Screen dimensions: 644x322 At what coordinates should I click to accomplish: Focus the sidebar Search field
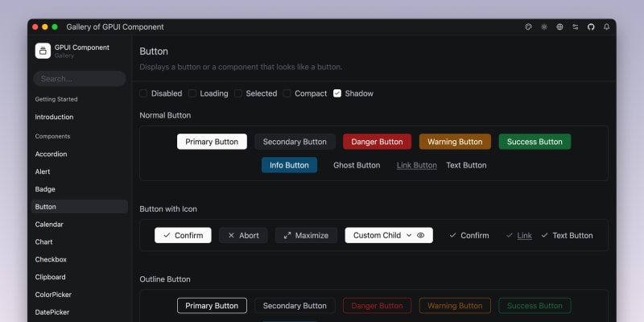point(79,79)
